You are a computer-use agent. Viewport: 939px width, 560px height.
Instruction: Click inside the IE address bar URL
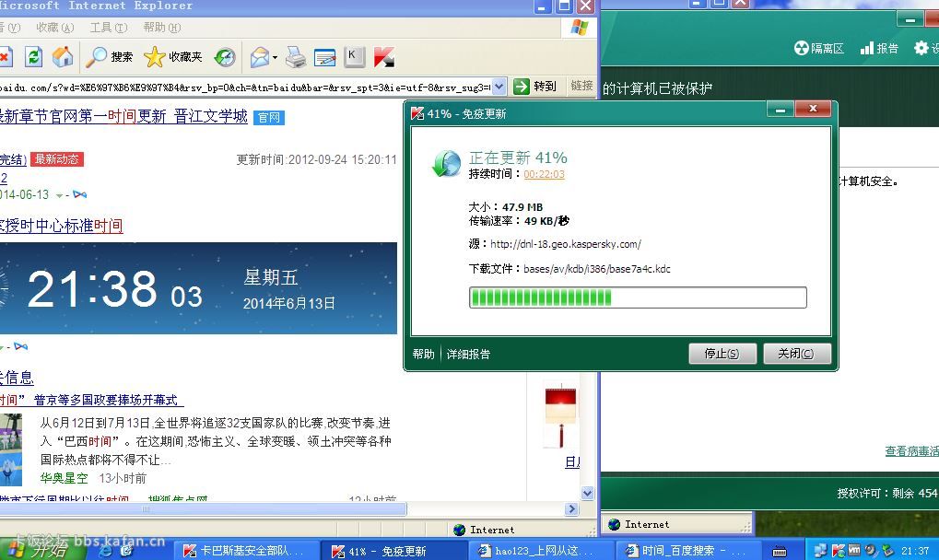(245, 87)
